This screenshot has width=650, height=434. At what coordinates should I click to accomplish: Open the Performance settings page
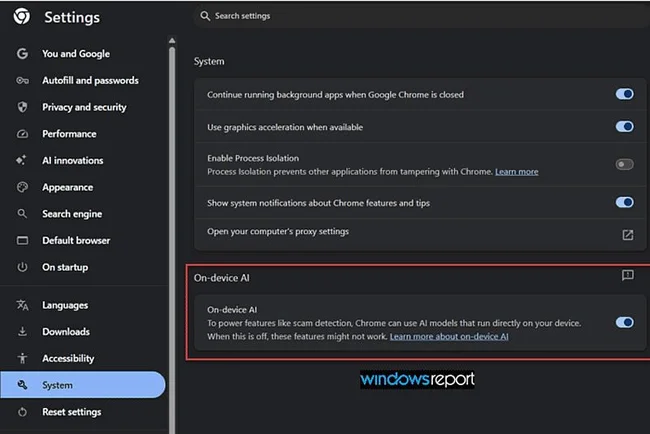coord(69,134)
